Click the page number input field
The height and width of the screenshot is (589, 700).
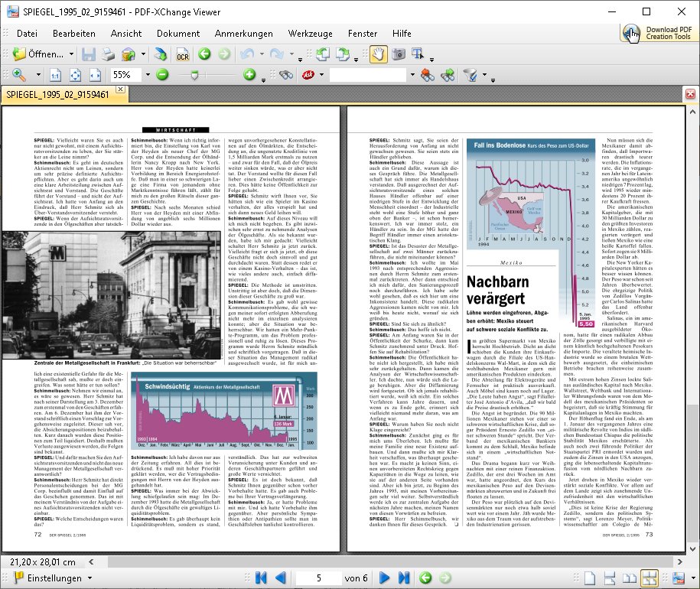pyautogui.click(x=317, y=578)
